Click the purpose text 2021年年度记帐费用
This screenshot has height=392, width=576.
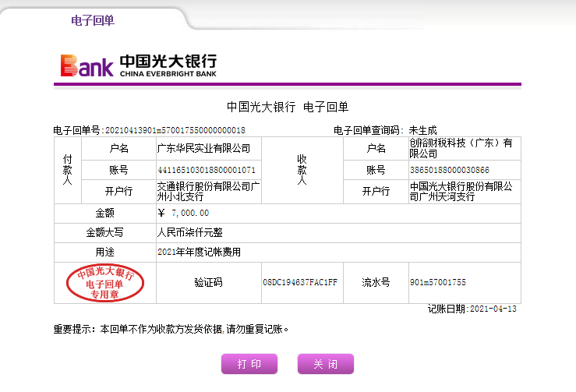(x=199, y=252)
